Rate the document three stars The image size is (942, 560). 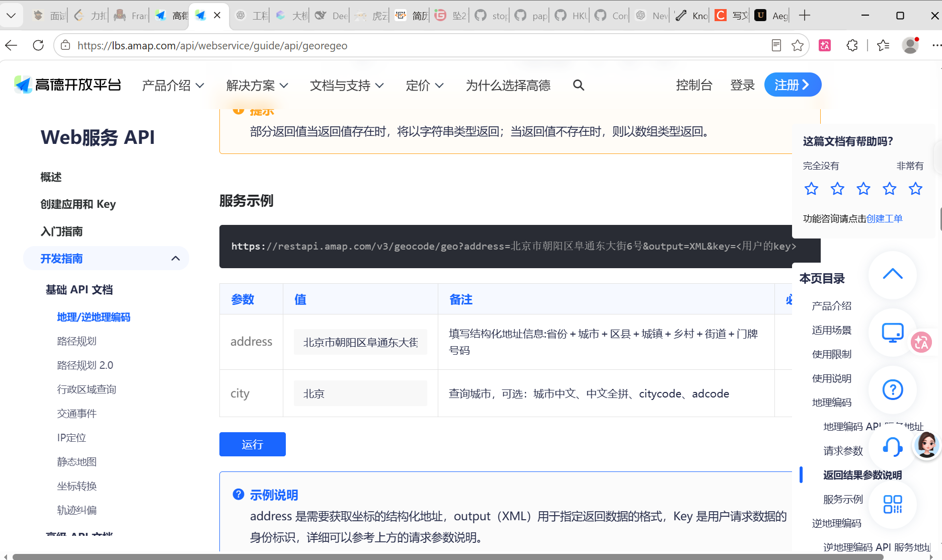pyautogui.click(x=863, y=189)
